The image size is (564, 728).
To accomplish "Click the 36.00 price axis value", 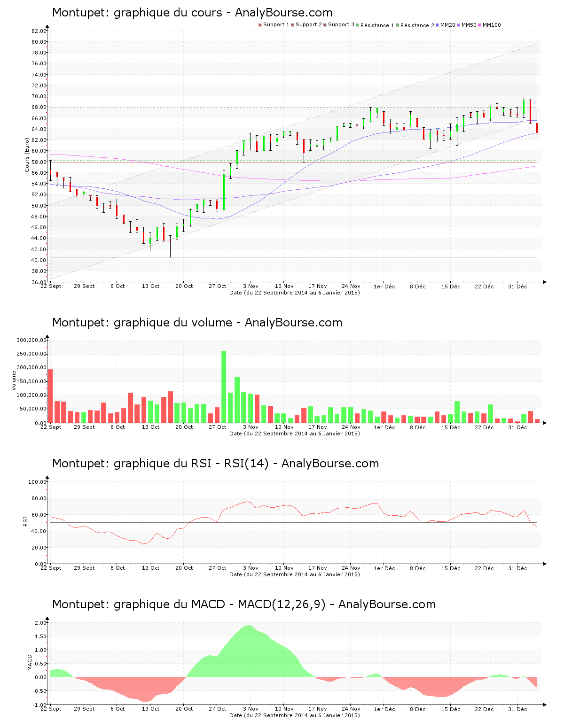I will point(39,282).
